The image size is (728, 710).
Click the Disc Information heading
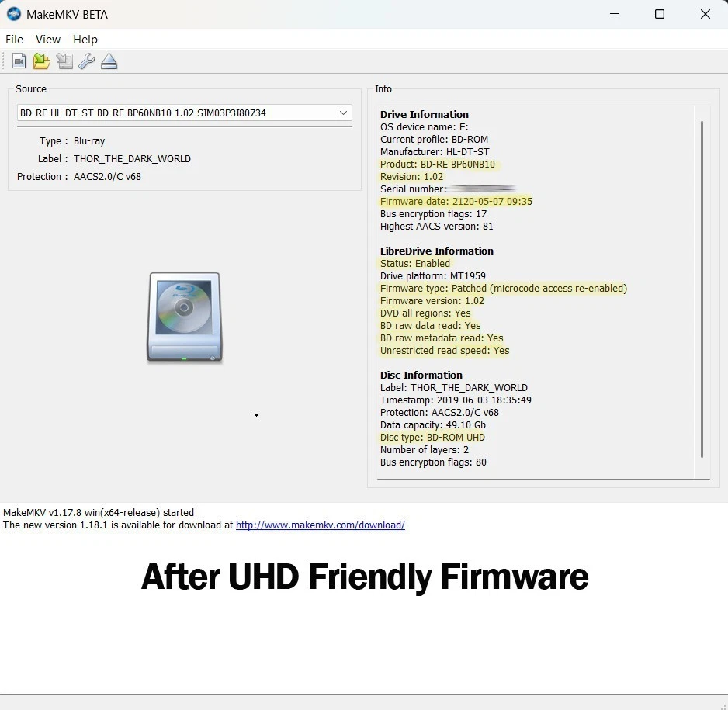421,375
